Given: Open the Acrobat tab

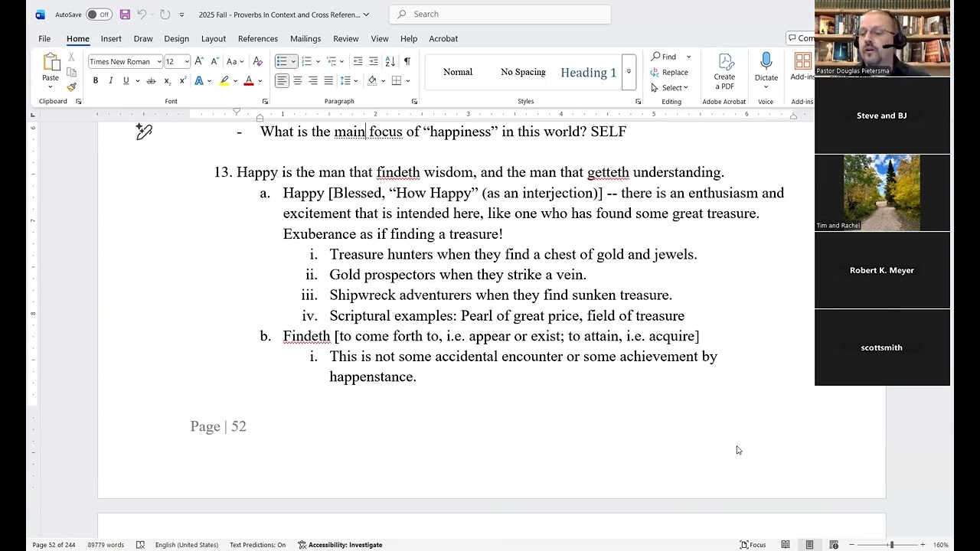Looking at the screenshot, I should [443, 38].
